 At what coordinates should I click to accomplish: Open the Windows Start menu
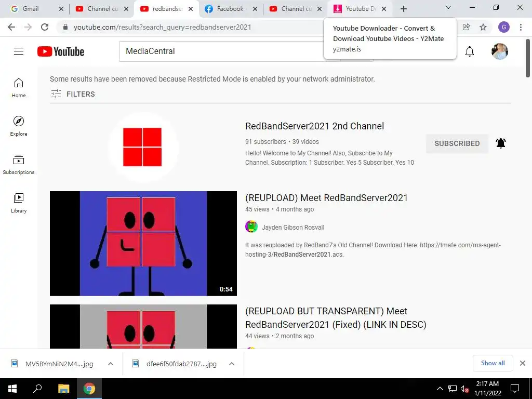pos(12,389)
